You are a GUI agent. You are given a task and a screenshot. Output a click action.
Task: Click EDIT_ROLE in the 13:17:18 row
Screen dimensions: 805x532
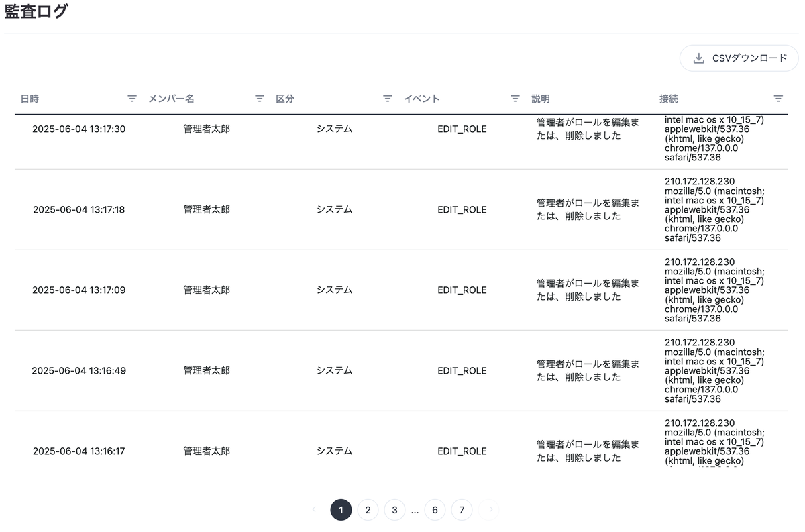[x=462, y=209]
